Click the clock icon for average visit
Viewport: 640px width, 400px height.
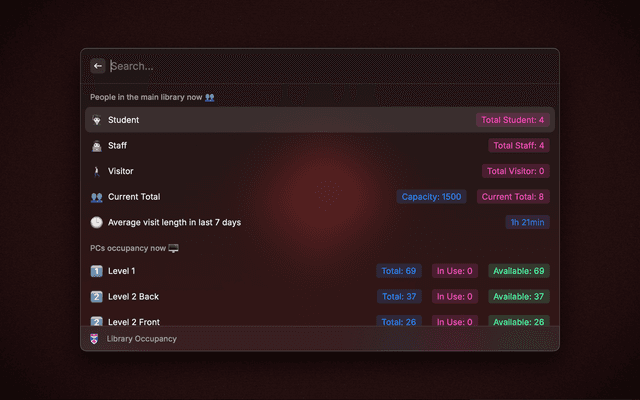(x=96, y=222)
